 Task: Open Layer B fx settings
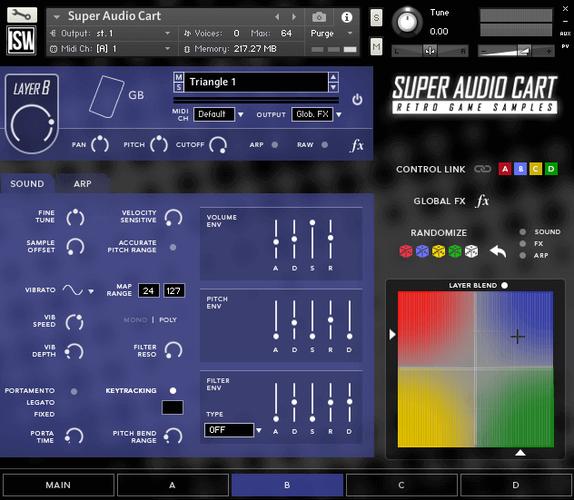point(357,145)
